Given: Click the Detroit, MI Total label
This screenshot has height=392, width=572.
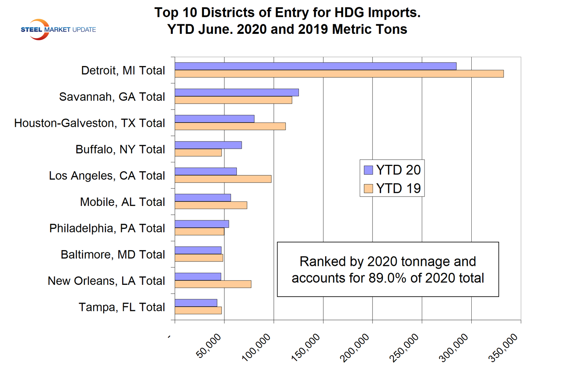Looking at the screenshot, I should pos(123,71).
